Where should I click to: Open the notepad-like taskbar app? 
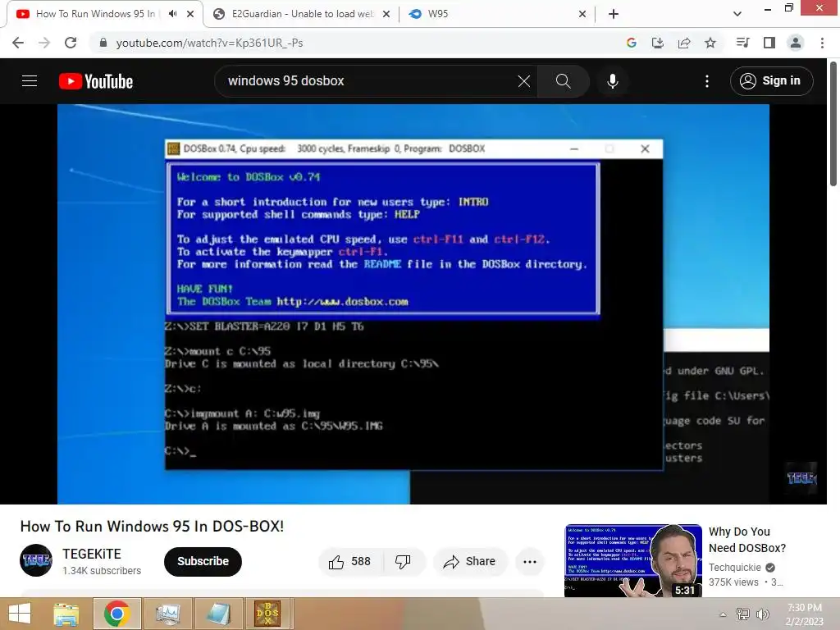tap(217, 614)
